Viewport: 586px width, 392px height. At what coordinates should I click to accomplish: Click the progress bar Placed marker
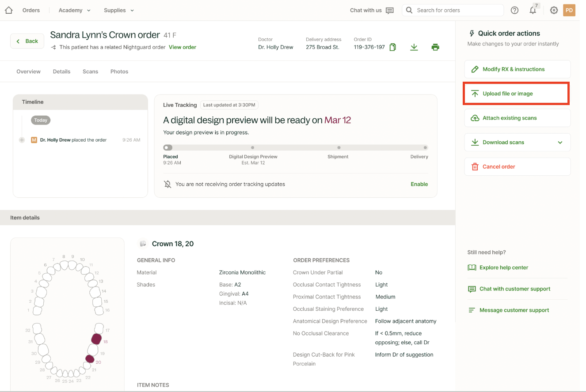[168, 148]
